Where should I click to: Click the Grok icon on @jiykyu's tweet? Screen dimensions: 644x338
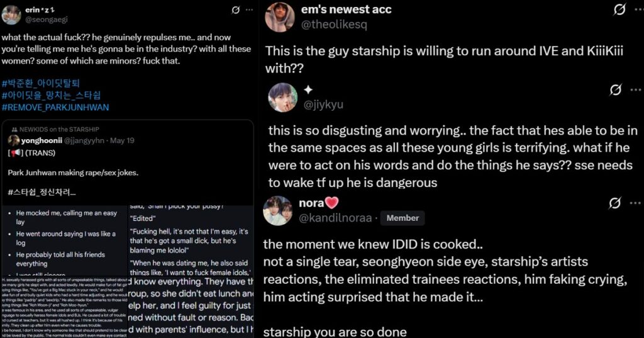coord(616,90)
